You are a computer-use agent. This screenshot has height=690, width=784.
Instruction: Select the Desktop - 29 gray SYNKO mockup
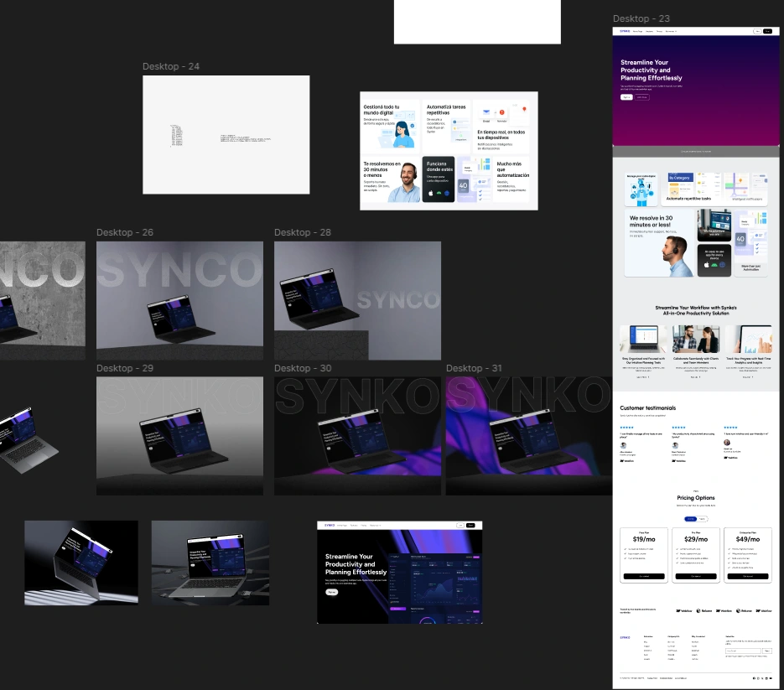click(179, 436)
